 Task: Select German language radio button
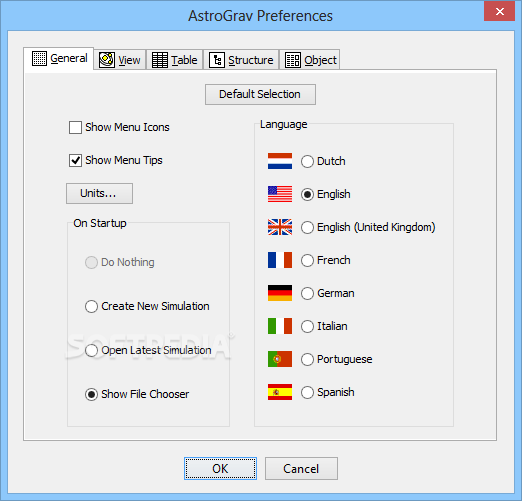click(307, 293)
